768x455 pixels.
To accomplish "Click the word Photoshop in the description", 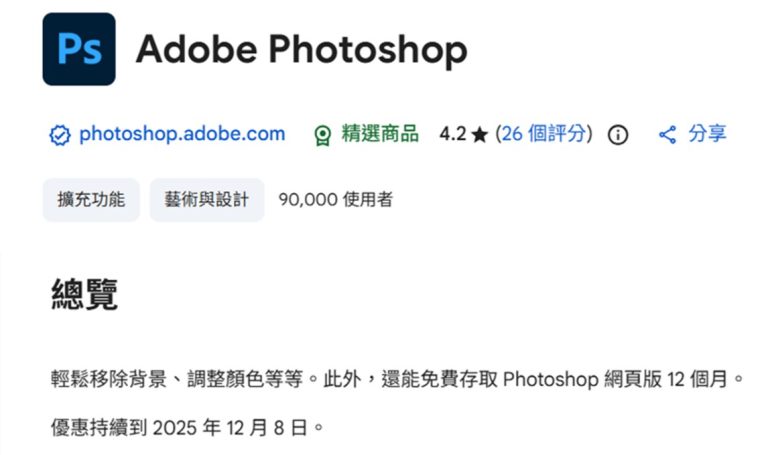I will coord(548,380).
